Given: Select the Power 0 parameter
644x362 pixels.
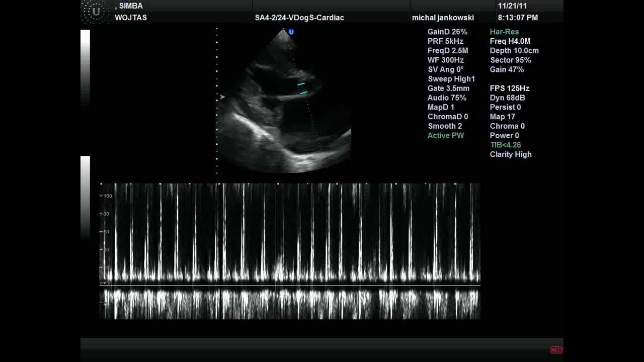Looking at the screenshot, I should click(505, 136).
